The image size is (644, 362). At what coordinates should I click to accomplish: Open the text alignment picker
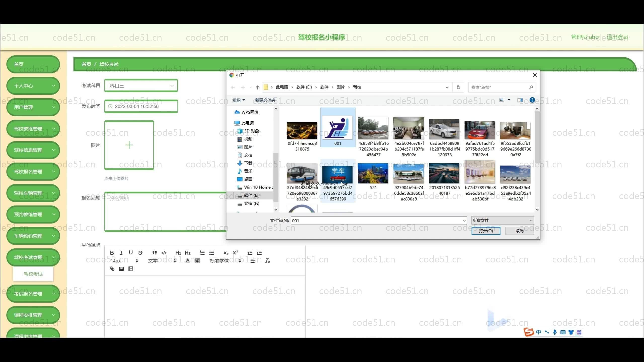coord(253,261)
